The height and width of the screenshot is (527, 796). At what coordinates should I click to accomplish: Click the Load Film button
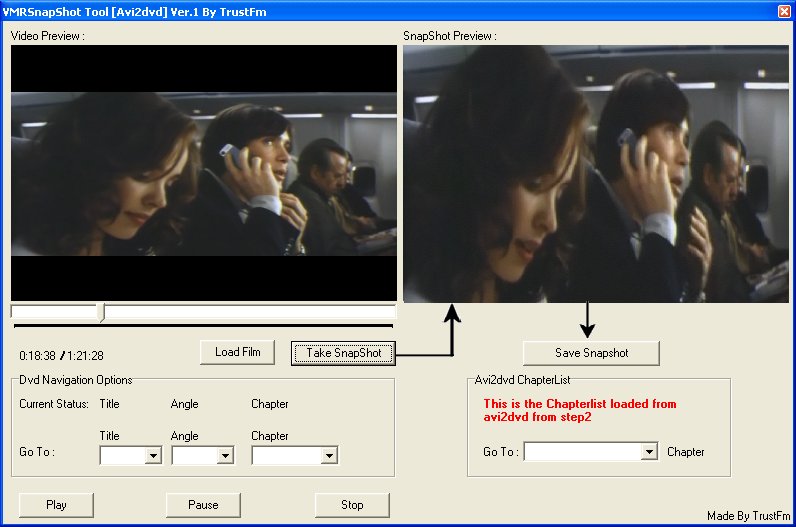click(238, 352)
